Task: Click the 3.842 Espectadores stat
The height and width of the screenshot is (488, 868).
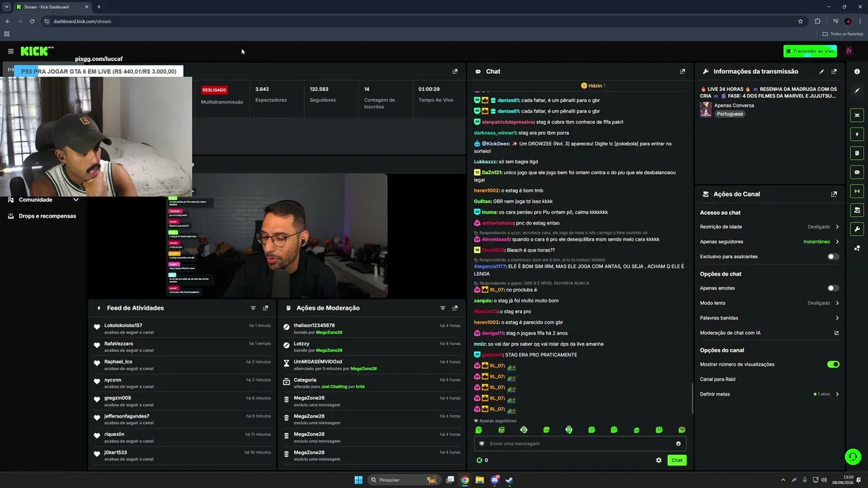Action: point(271,94)
